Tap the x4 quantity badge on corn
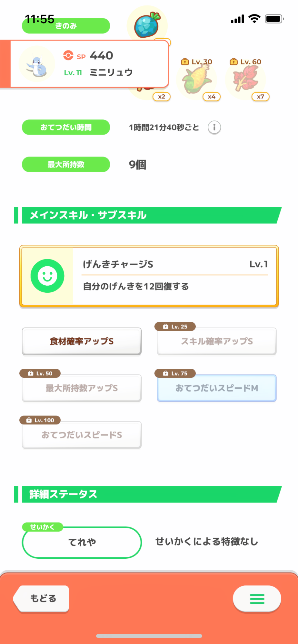This screenshot has height=644, width=298. coord(212,97)
